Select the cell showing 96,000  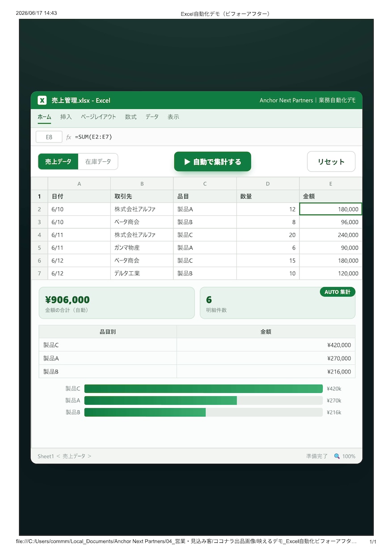[x=331, y=222]
